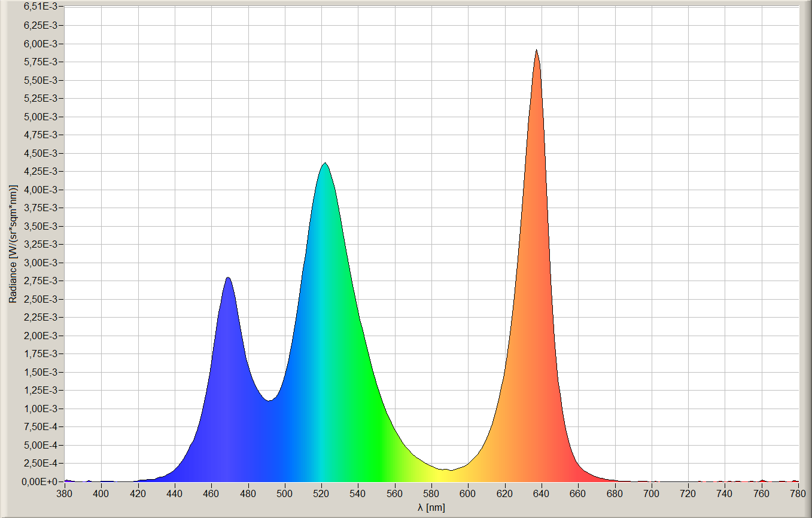Select the λ [nm] x-axis title
812x518 pixels.
tap(431, 507)
